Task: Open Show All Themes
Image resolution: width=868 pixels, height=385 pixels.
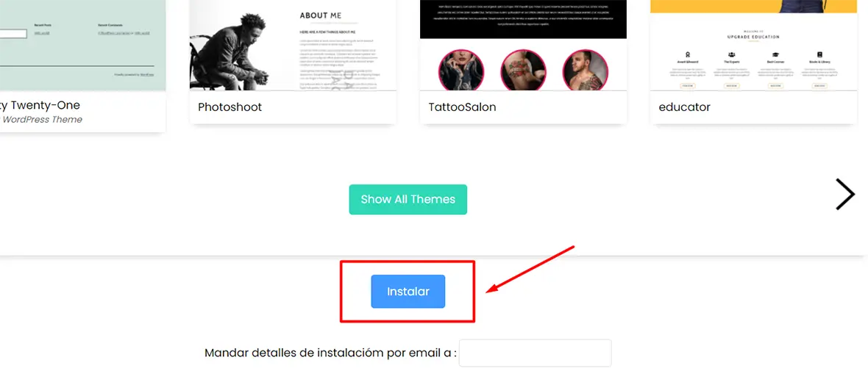Action: (408, 199)
